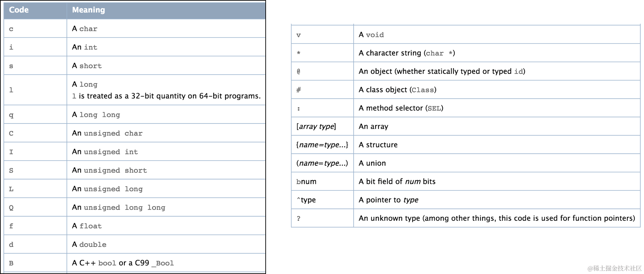Click the "A long long" meaning cell

pyautogui.click(x=96, y=115)
